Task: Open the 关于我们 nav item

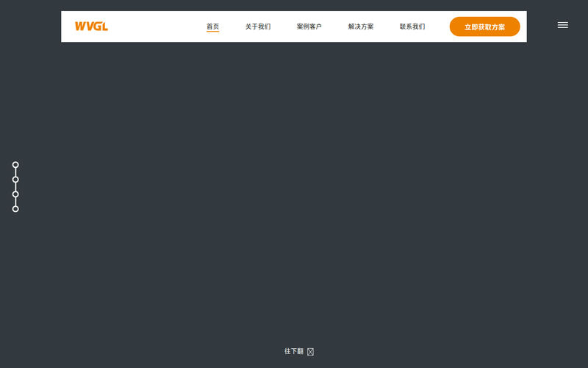Action: [258, 26]
